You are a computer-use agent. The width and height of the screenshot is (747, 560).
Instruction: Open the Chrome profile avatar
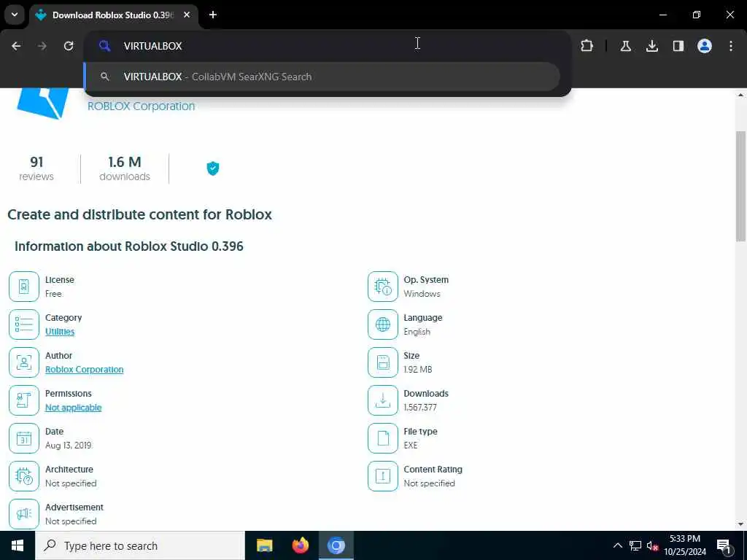pos(704,46)
